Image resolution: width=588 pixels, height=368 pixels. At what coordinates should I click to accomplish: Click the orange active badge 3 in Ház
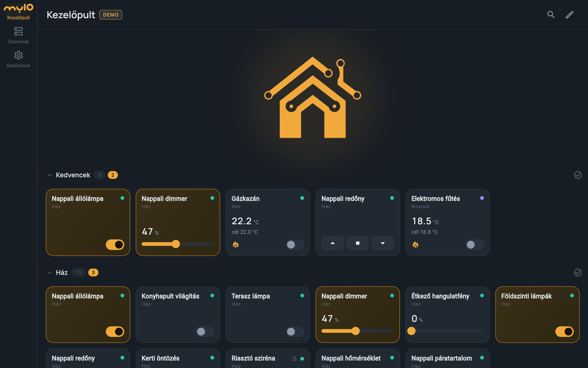click(93, 273)
